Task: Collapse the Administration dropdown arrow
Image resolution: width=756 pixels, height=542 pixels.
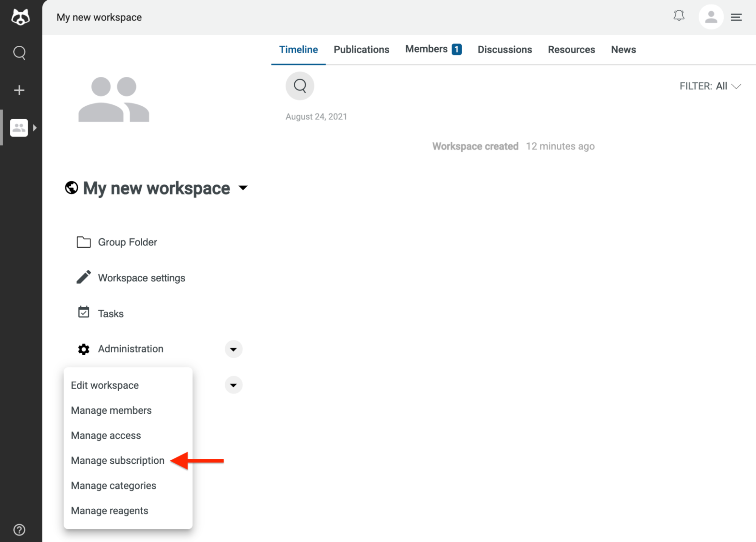Action: point(233,349)
